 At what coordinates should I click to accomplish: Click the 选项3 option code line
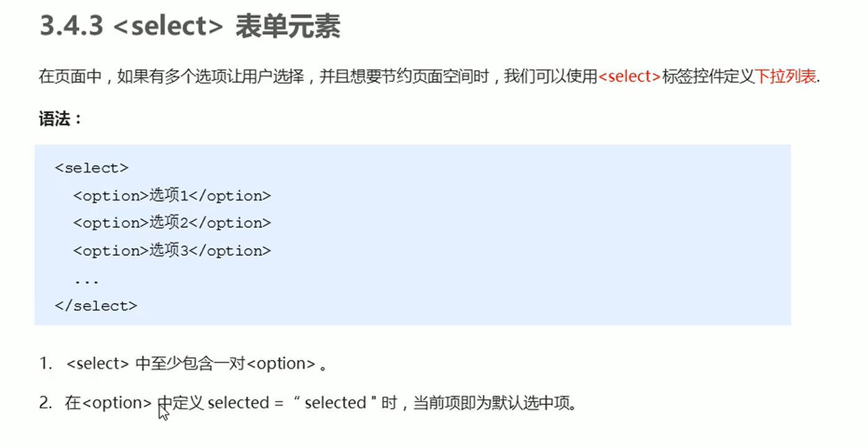(172, 251)
